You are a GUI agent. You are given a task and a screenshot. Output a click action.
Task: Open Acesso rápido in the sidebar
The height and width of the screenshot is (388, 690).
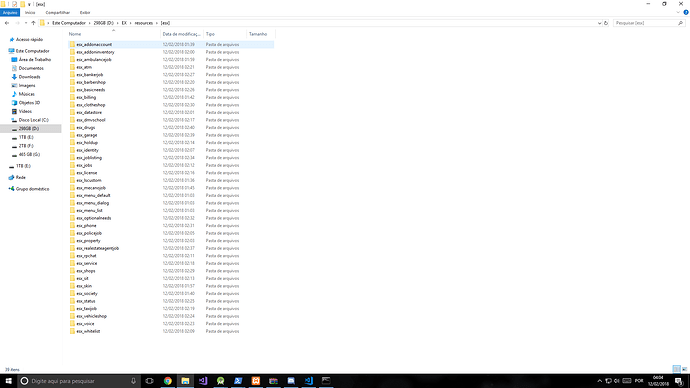[29, 40]
